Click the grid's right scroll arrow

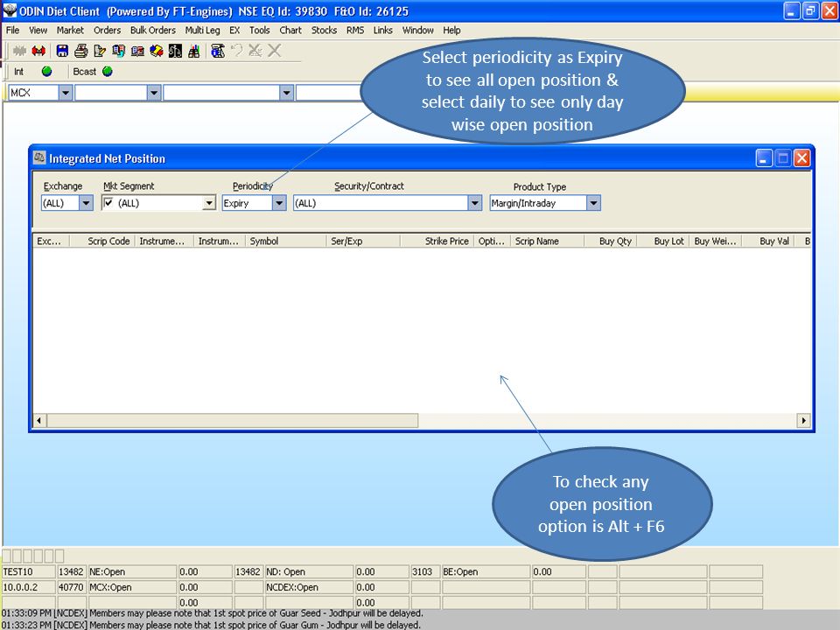click(x=803, y=421)
